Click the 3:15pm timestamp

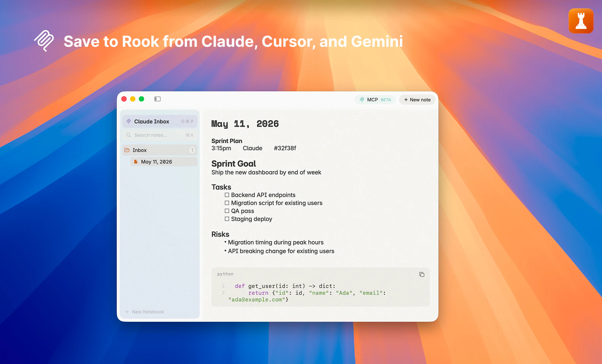[x=221, y=148]
